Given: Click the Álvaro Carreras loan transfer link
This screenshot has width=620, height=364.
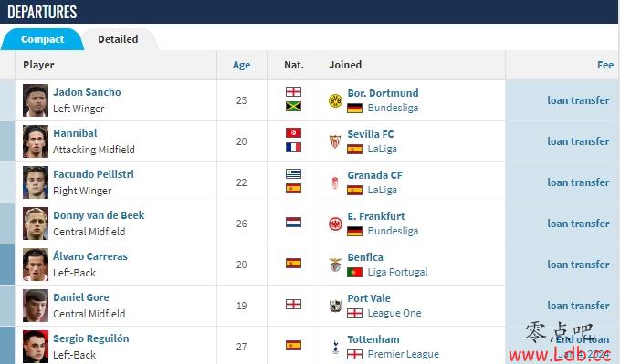Looking at the screenshot, I should 578,265.
